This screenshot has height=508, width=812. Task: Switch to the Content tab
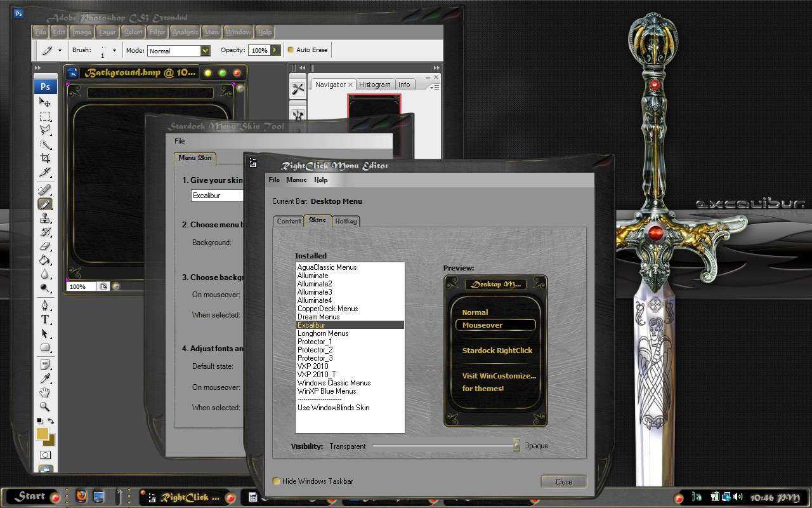[x=289, y=221]
